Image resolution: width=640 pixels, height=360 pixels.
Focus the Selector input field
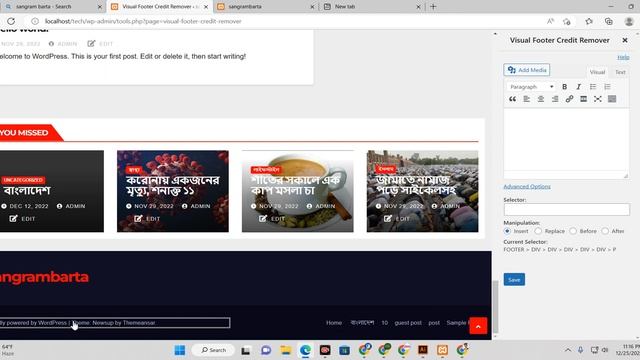click(567, 209)
